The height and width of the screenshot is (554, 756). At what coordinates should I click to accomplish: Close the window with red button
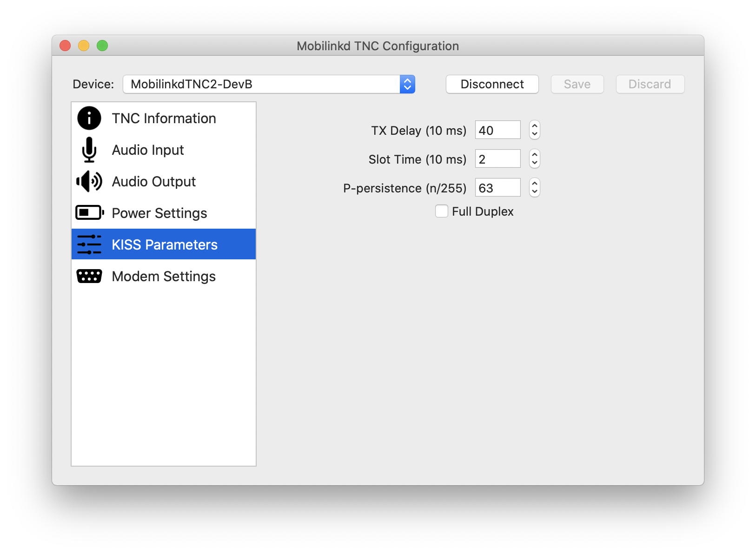tap(65, 46)
